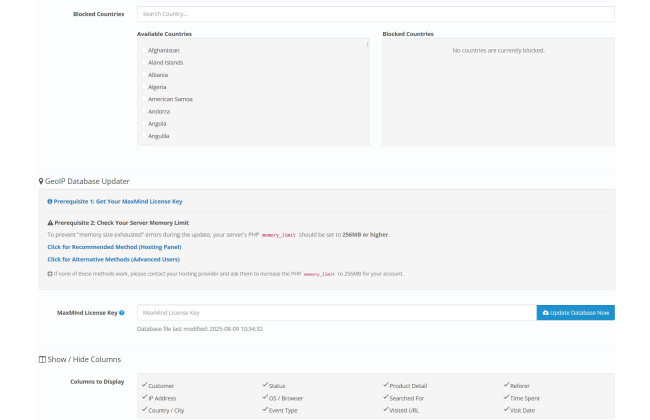Screen dimensions: 650x420
Task: Uncheck the Customer column checkbox
Action: (x=145, y=385)
